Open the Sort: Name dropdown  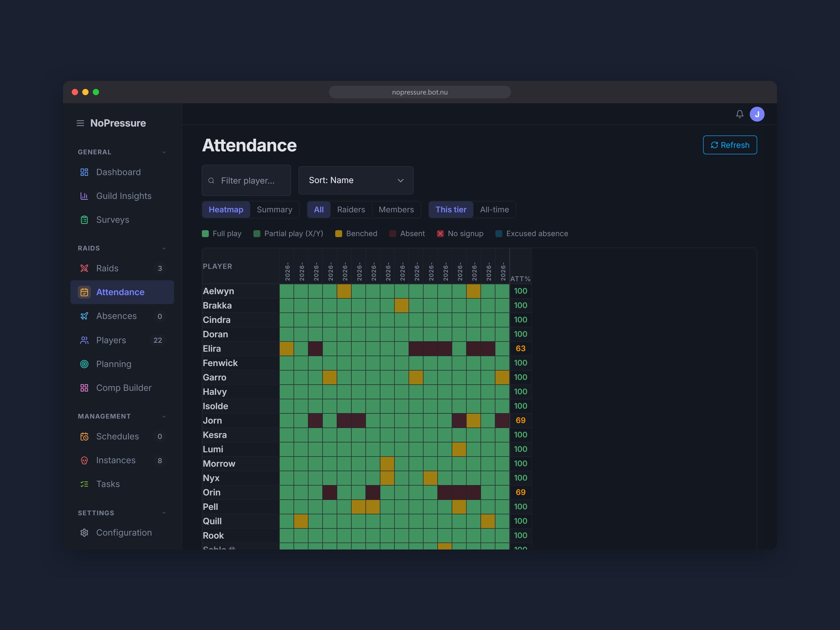[356, 180]
